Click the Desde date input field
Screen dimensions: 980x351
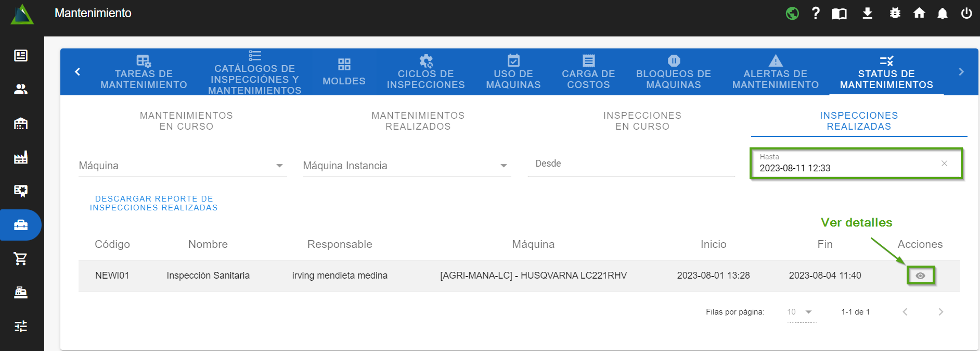point(630,164)
